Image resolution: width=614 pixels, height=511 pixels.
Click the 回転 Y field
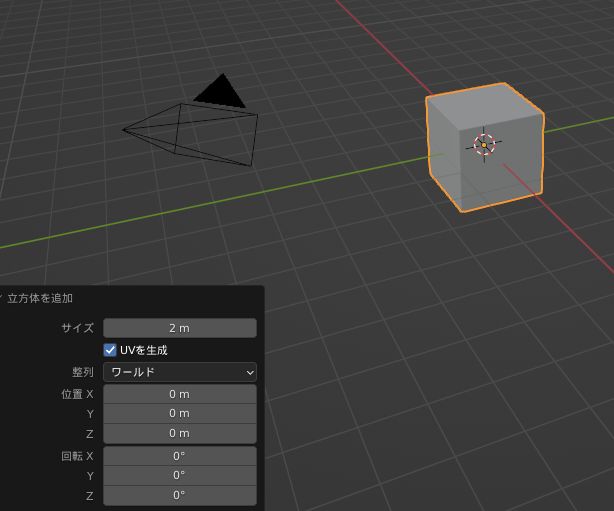point(180,475)
